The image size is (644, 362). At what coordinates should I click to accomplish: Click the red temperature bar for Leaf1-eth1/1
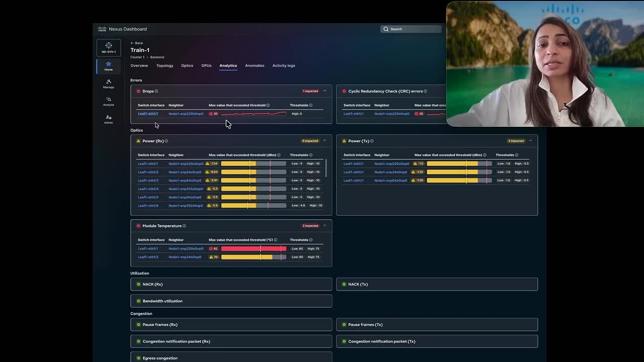tap(253, 248)
